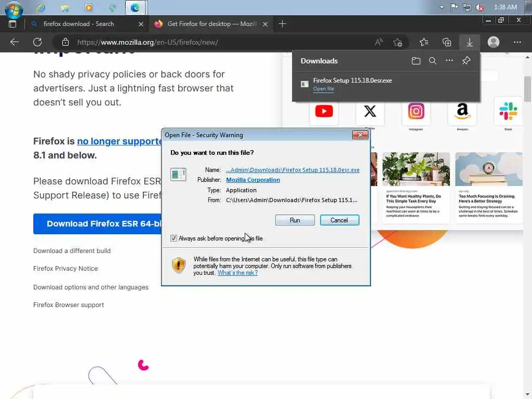Close the firefox download search tab

point(141,24)
